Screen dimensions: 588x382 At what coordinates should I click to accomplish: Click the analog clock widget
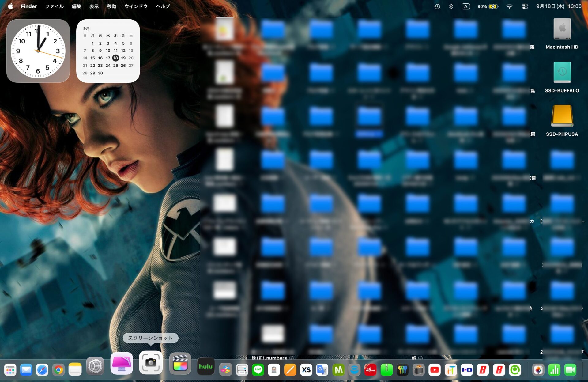38,51
